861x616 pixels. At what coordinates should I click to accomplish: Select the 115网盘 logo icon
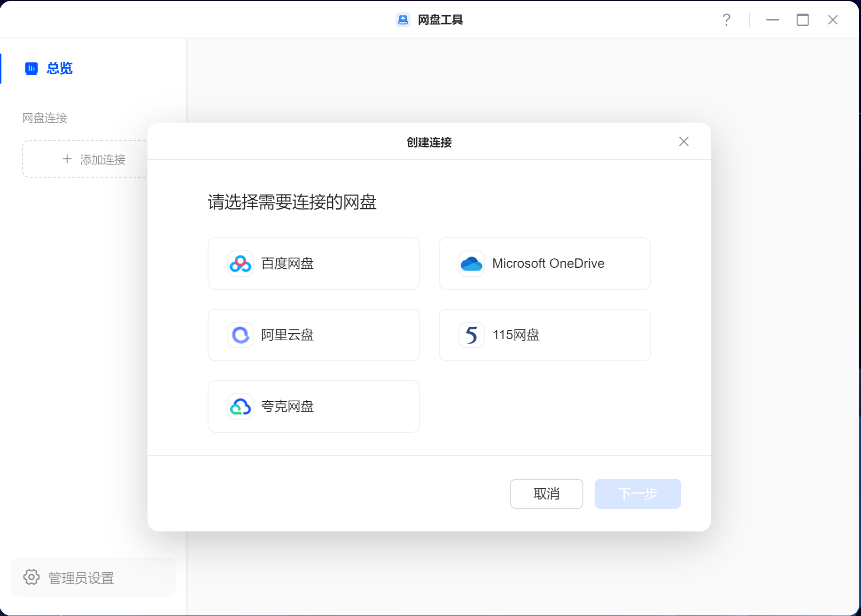coord(472,335)
